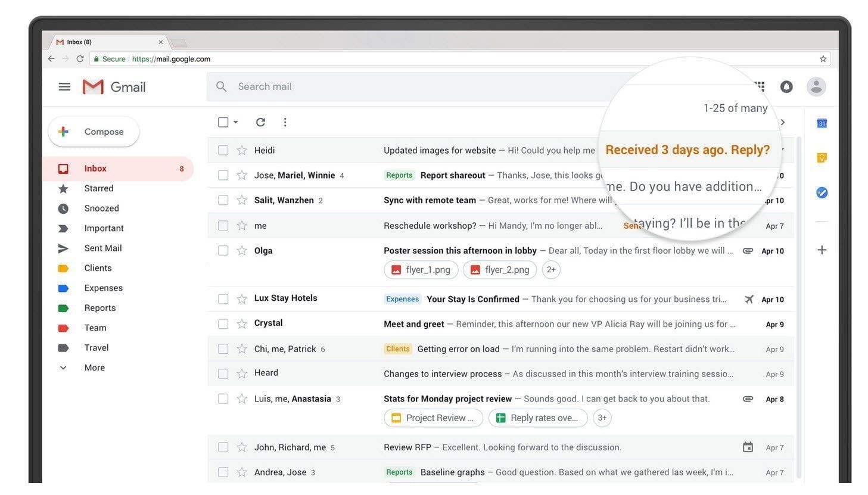This screenshot has height=495, width=868.
Task: Open Google Calendar in side panel
Action: (x=822, y=123)
